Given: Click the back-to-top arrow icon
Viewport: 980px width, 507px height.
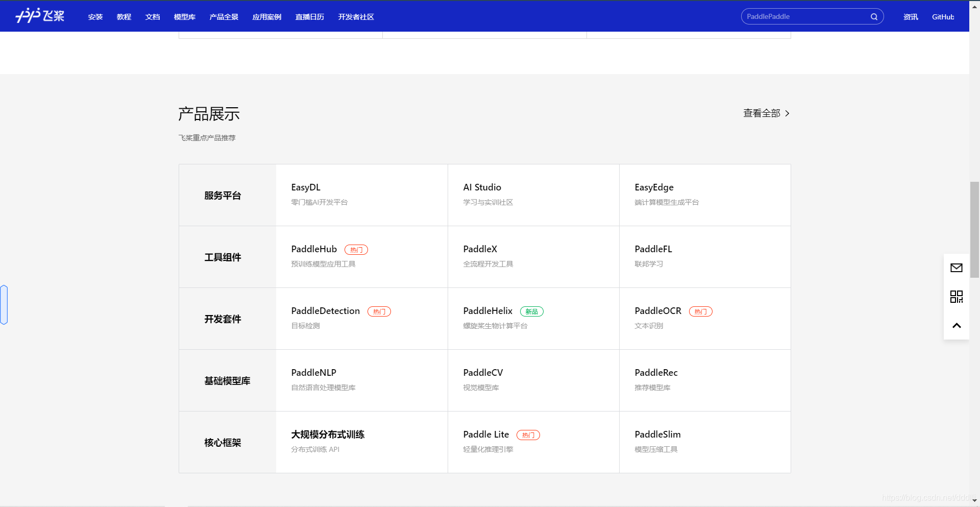Looking at the screenshot, I should 957,325.
